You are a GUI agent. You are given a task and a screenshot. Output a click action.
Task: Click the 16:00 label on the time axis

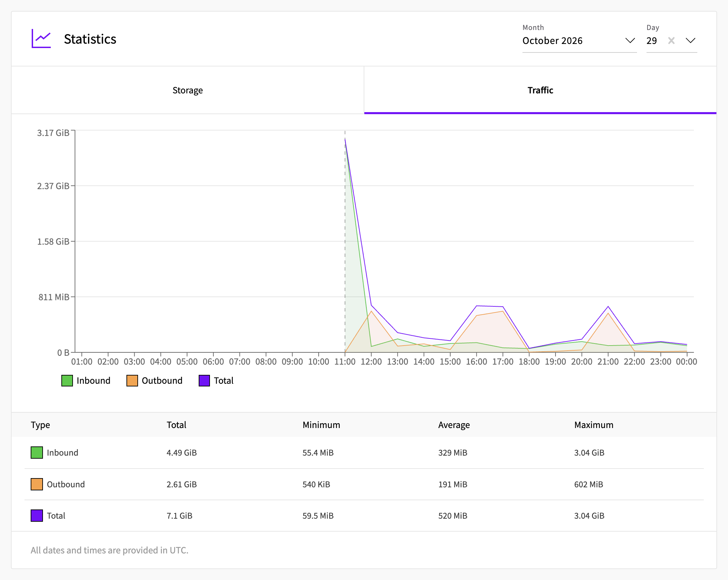[x=476, y=362]
